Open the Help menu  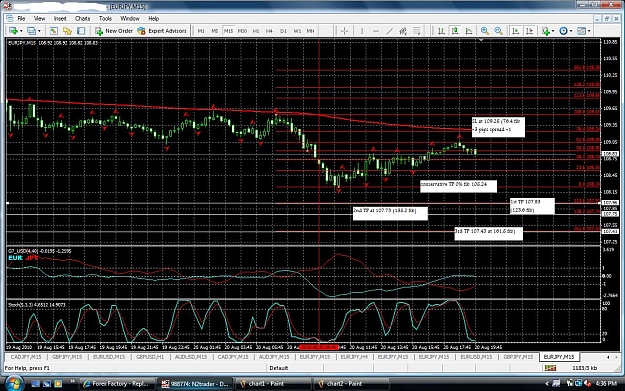153,18
